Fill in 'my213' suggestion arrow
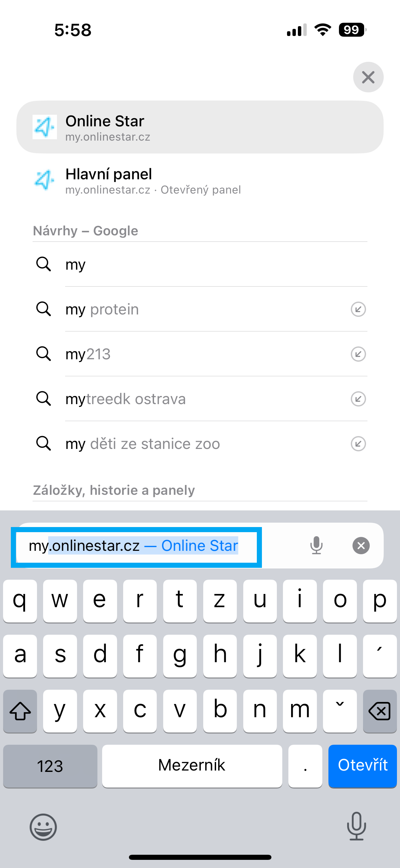Viewport: 400px width, 868px height. click(358, 354)
